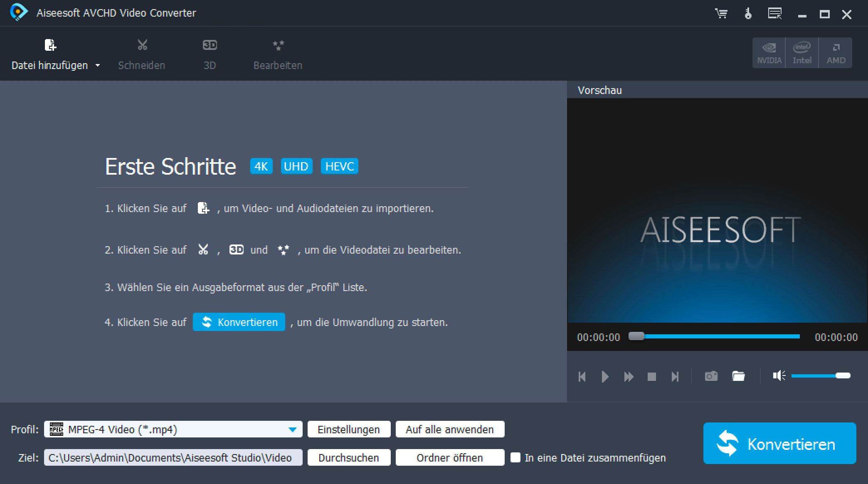Enable In eine Datei zusammenfügen checkbox
Viewport: 868px width, 484px height.
tap(515, 457)
